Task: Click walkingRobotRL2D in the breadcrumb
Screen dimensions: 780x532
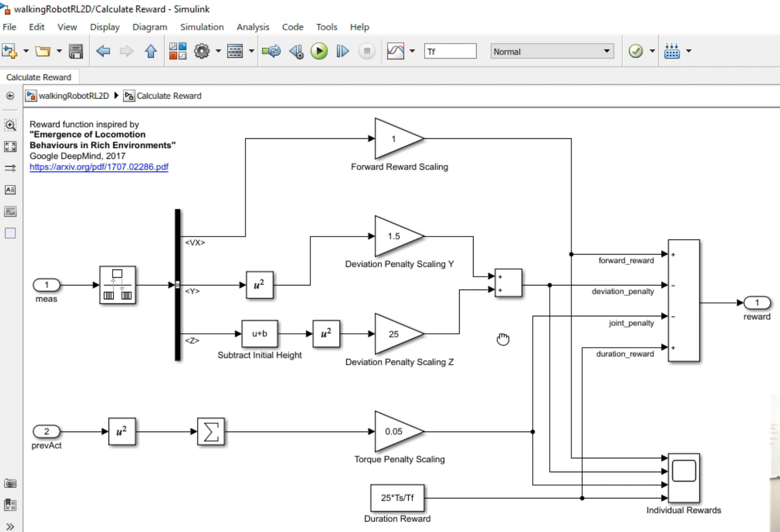Action: [x=74, y=96]
